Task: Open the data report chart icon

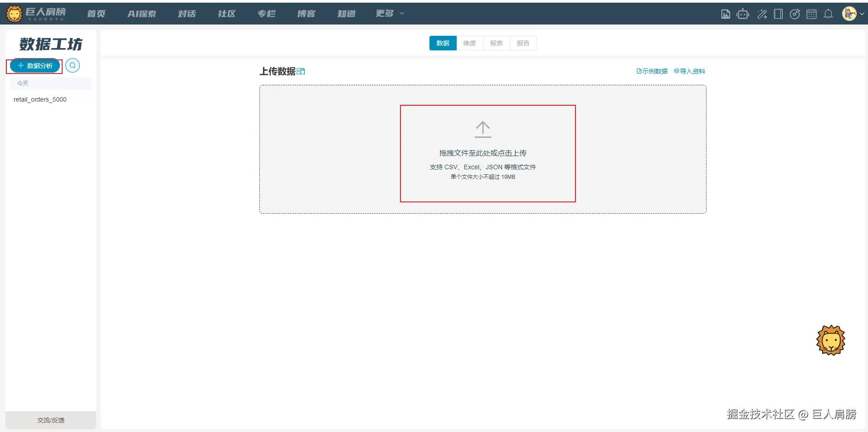Action: point(726,14)
